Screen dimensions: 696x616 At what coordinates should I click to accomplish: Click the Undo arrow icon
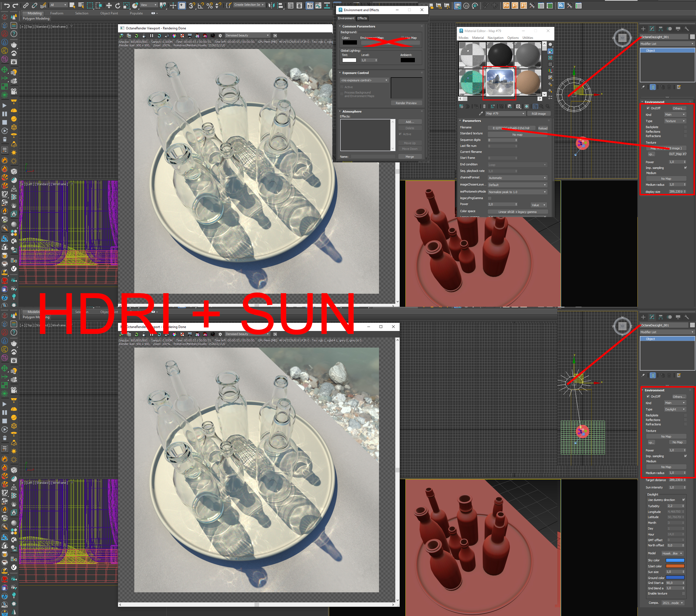coord(7,5)
